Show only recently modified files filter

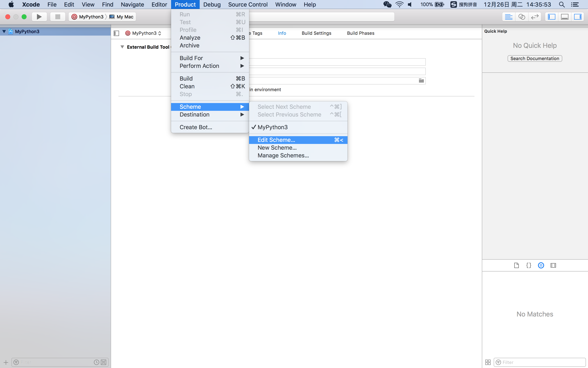(96, 362)
